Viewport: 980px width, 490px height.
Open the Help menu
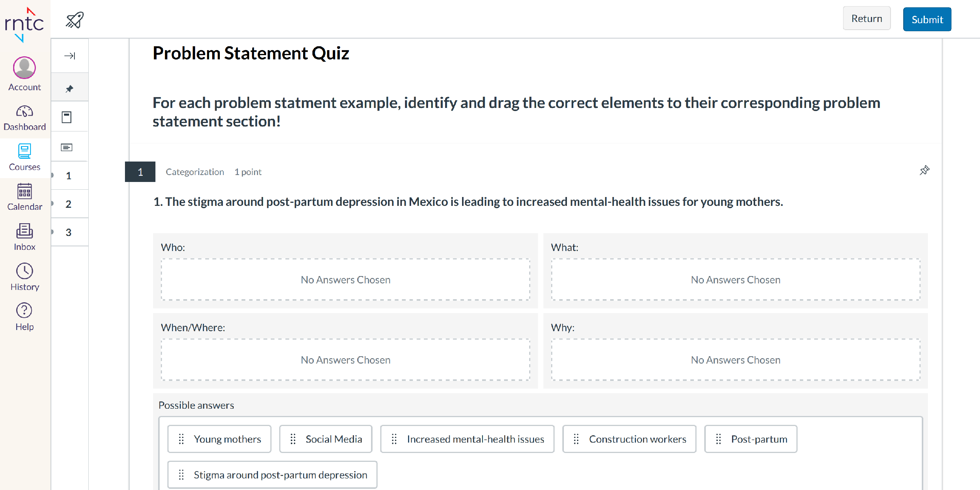25,317
